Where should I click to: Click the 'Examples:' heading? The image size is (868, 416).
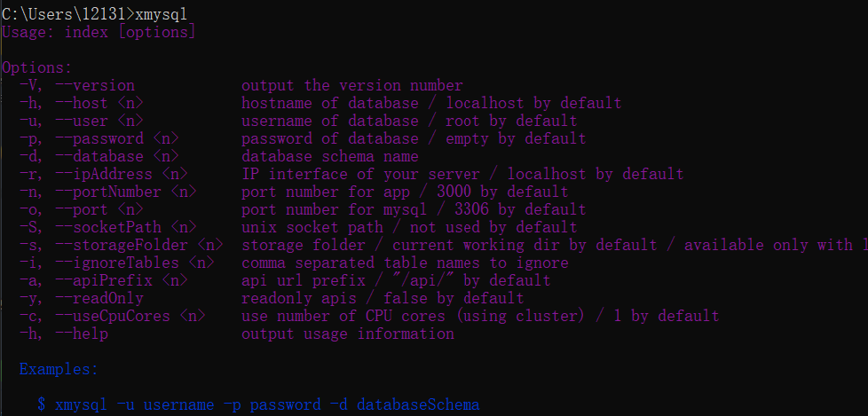point(59,369)
